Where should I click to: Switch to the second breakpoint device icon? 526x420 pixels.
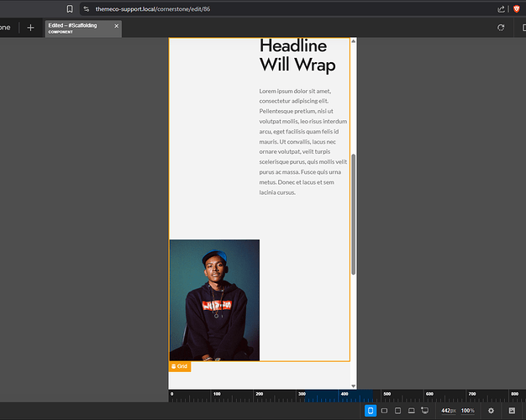[x=384, y=411]
